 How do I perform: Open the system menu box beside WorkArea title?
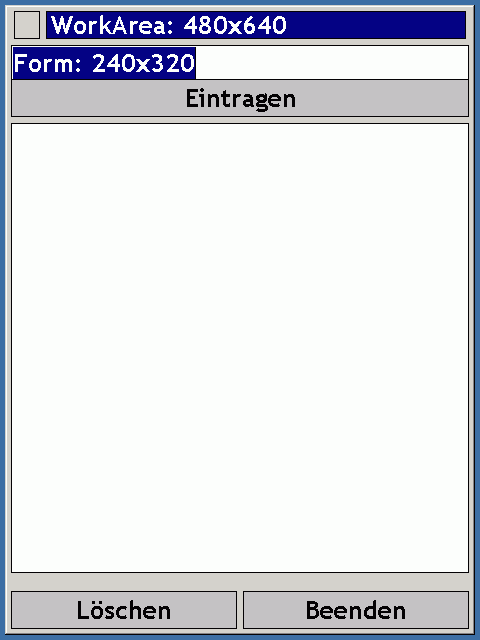(x=27, y=25)
